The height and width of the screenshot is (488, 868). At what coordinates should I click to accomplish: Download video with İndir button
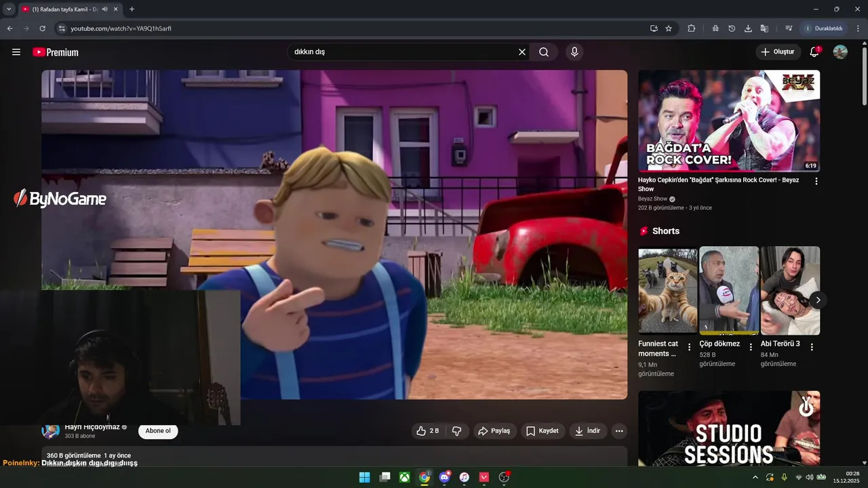[x=587, y=431]
